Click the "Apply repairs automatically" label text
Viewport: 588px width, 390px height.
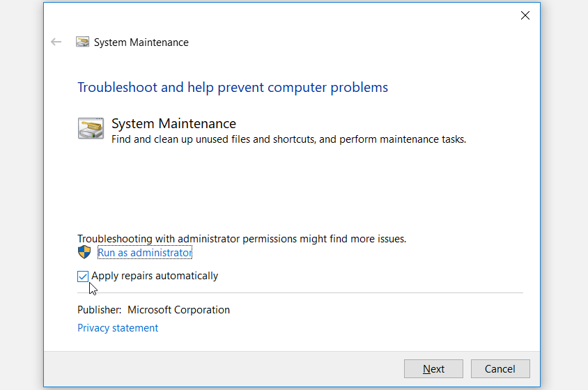click(155, 276)
